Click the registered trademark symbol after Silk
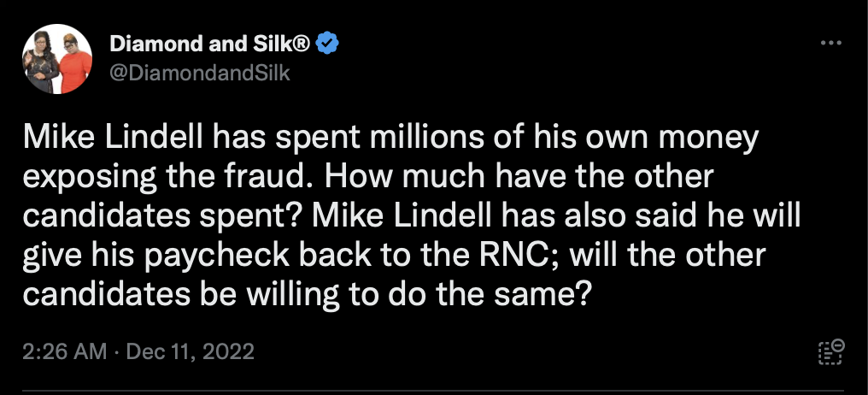868x395 pixels. (302, 44)
